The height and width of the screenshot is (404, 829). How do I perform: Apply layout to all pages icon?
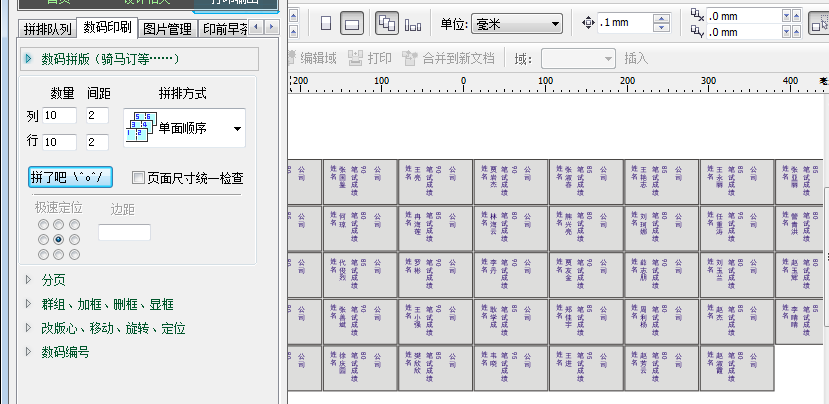coord(387,24)
